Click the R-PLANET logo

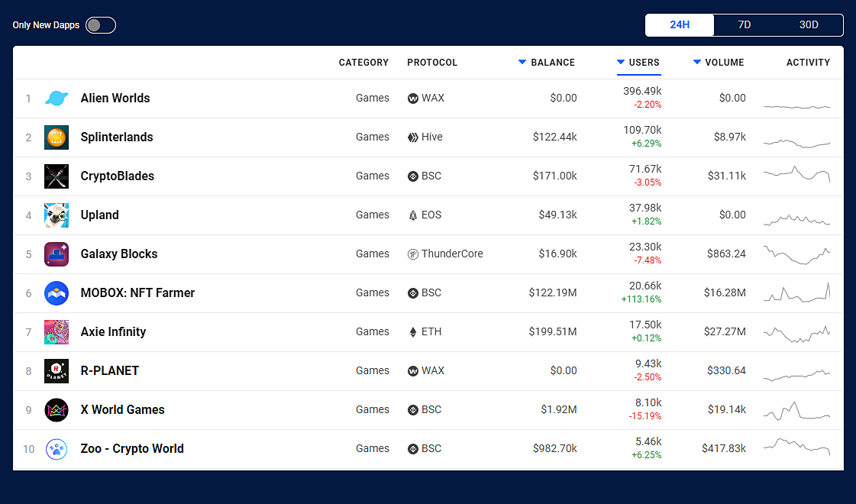(57, 371)
